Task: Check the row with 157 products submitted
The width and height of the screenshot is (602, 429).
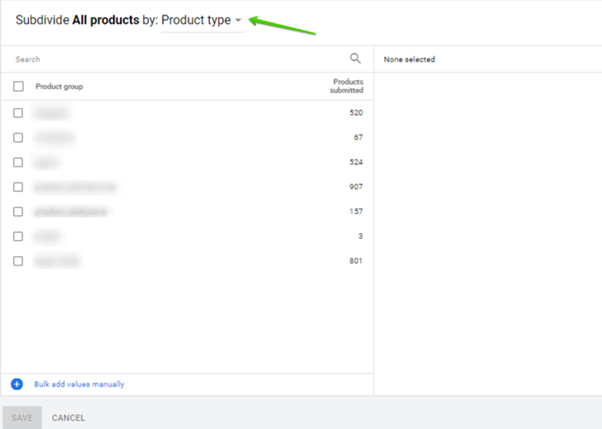Action: pos(18,211)
